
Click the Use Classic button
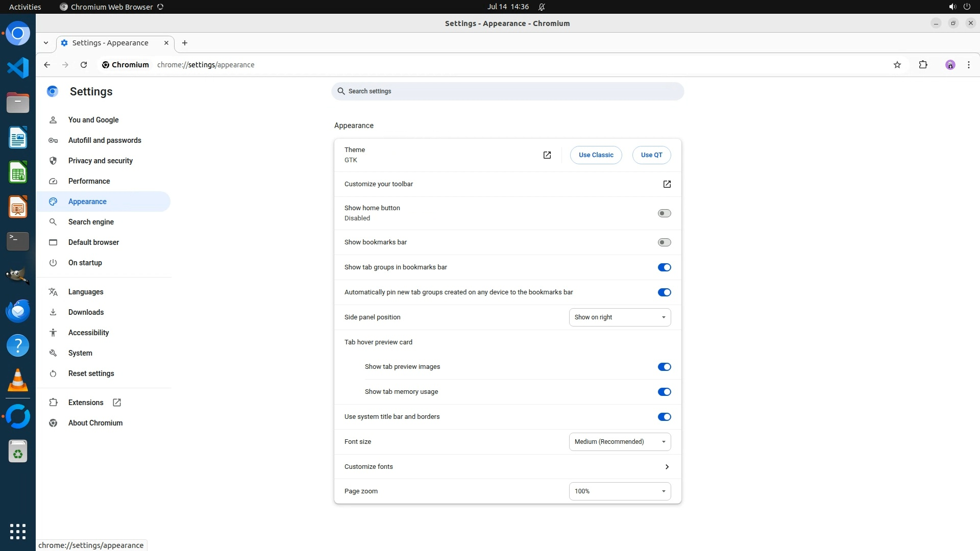point(596,155)
